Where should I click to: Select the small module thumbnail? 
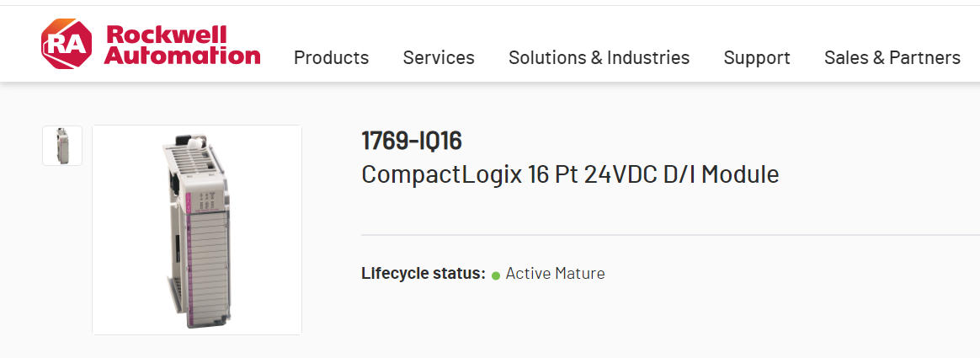pyautogui.click(x=62, y=146)
